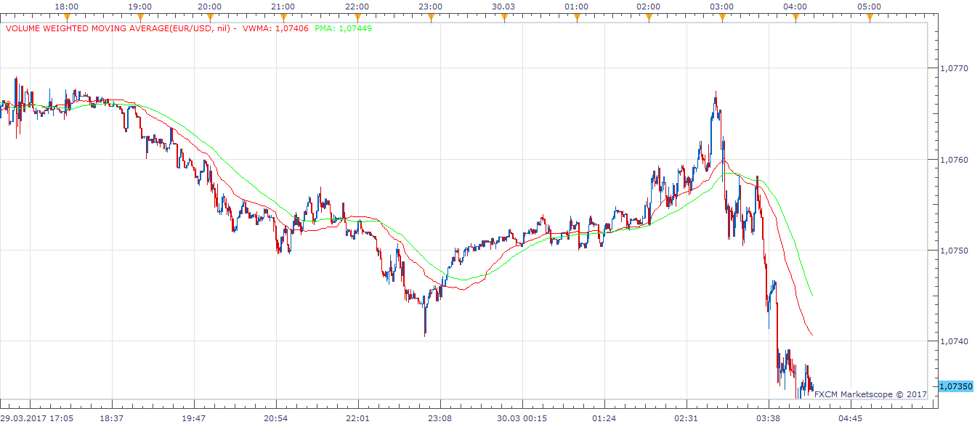Select the 23:08 bottom time label
This screenshot has height=427, width=980.
[x=440, y=419]
